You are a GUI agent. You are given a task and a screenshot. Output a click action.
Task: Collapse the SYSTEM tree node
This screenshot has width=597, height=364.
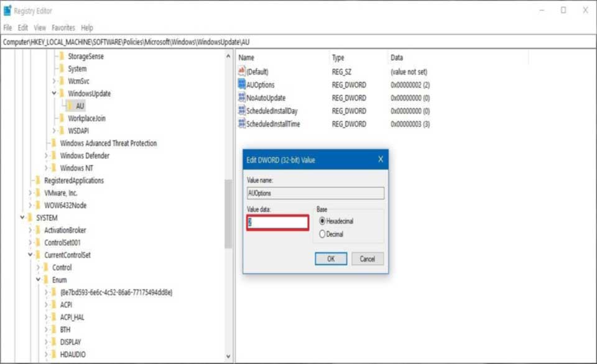tap(22, 217)
